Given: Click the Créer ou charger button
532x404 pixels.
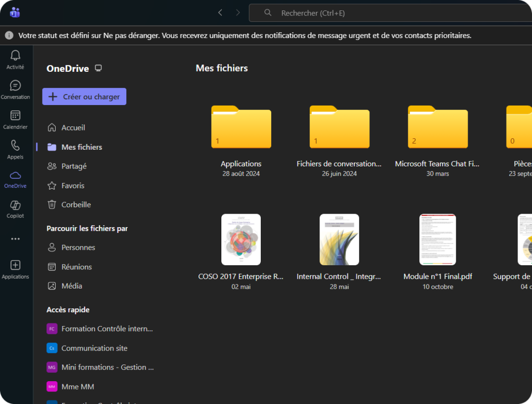Looking at the screenshot, I should (84, 97).
